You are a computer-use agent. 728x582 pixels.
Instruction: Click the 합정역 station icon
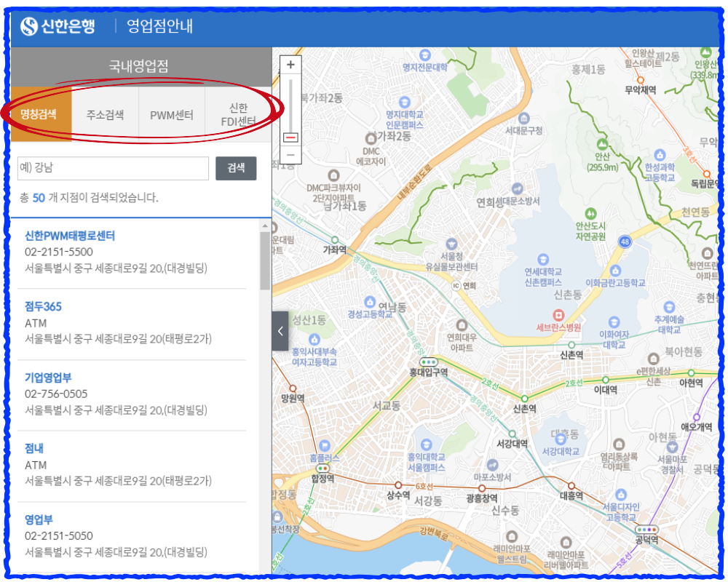point(323,469)
